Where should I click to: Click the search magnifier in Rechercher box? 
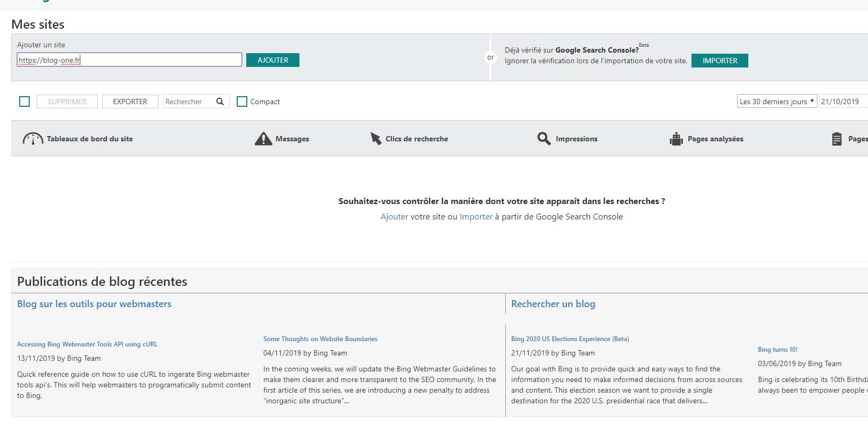[x=220, y=101]
